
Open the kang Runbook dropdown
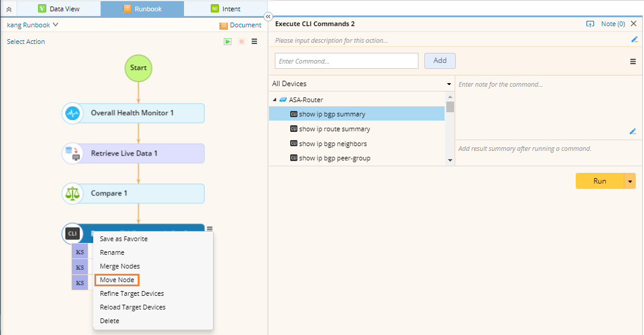point(33,25)
